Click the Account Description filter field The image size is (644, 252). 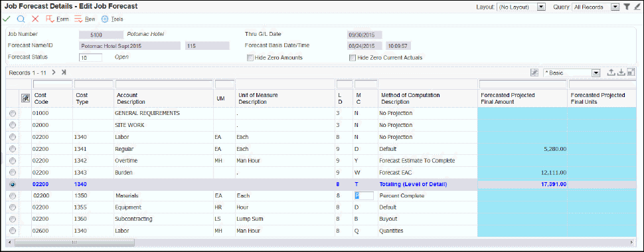(164, 84)
